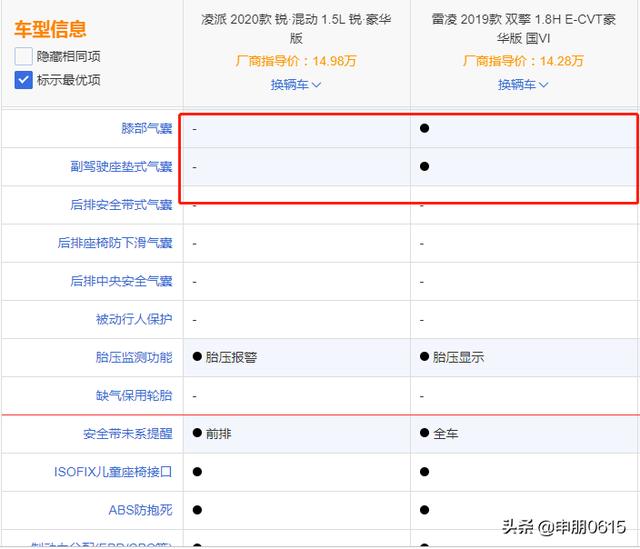
Task: Open the ISOFIX儿童座椅接口 parameter link
Action: coord(113,472)
